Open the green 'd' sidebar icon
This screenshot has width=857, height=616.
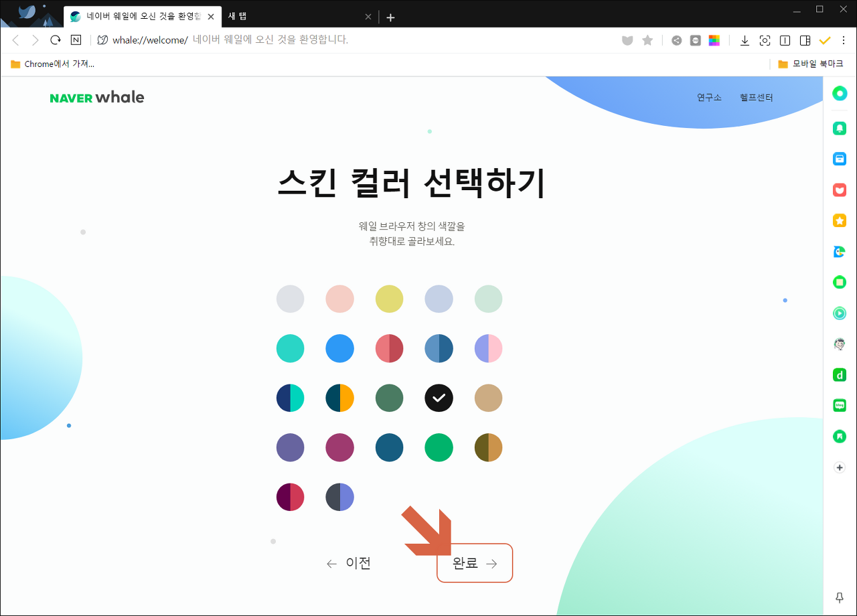click(x=840, y=375)
